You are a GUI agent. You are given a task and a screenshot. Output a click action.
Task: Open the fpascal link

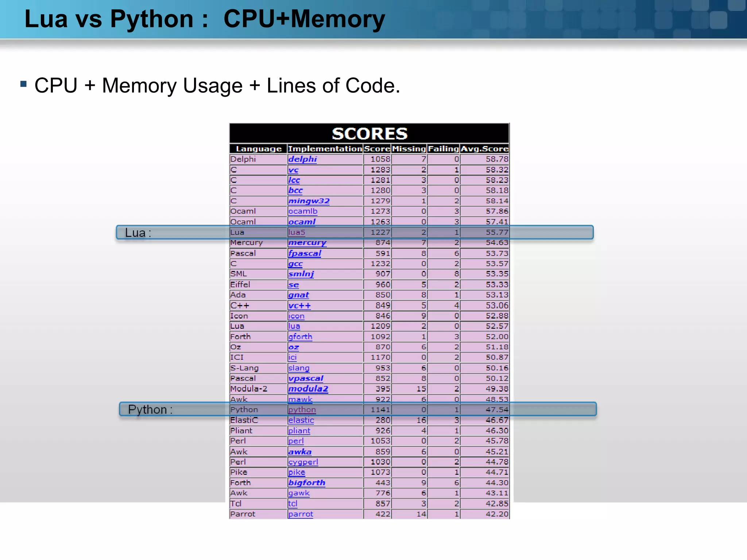(x=305, y=253)
